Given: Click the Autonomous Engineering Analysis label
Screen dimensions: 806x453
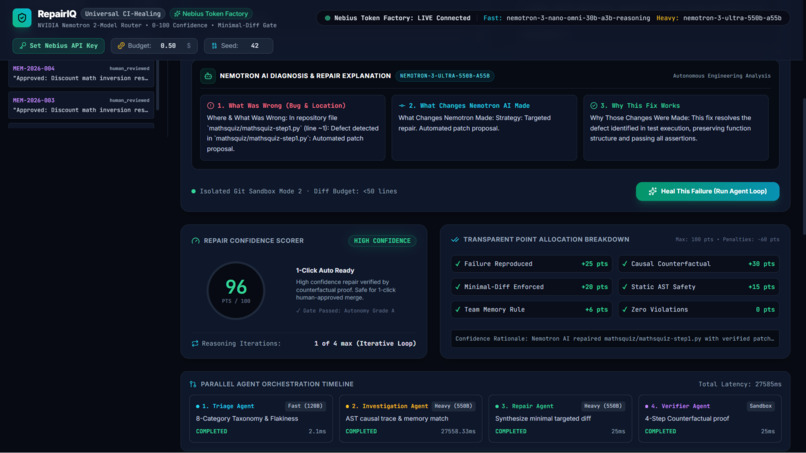Looking at the screenshot, I should click(722, 76).
